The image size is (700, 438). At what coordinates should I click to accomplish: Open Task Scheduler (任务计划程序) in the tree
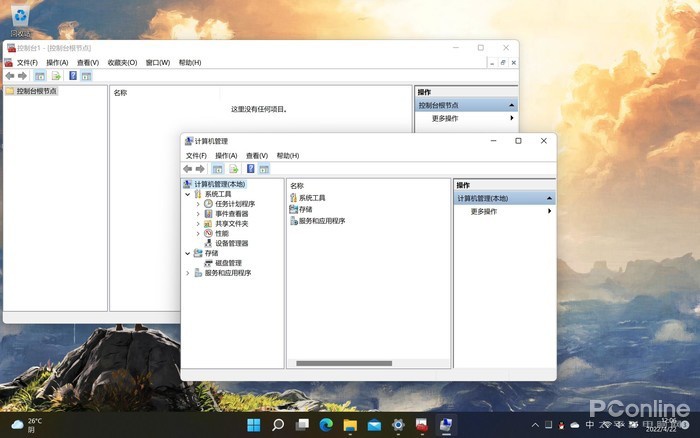(234, 204)
